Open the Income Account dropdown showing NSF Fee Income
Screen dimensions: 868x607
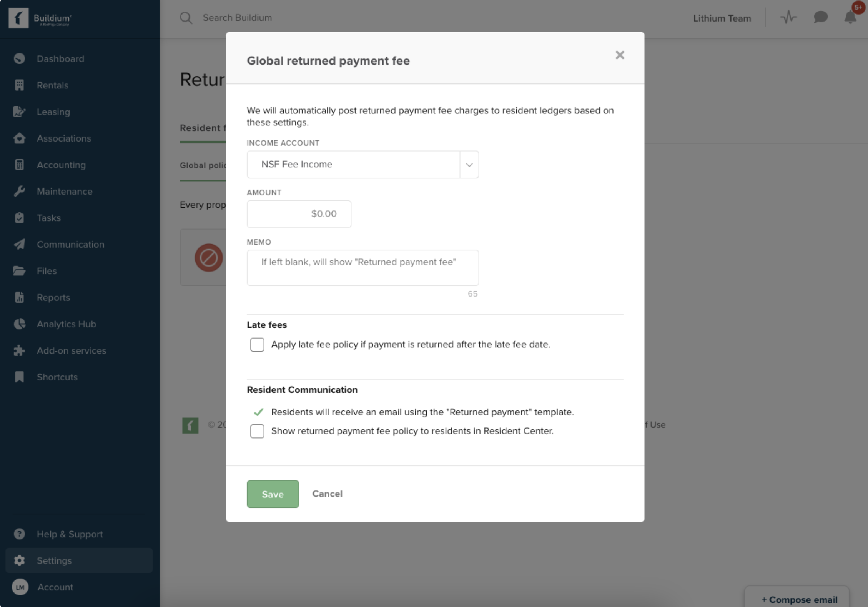(469, 164)
